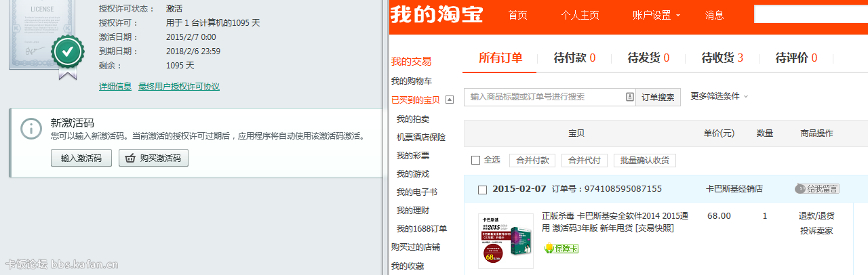Image resolution: width=868 pixels, height=275 pixels.
Task: Click the 保障卡 badge icon
Action: [x=561, y=249]
